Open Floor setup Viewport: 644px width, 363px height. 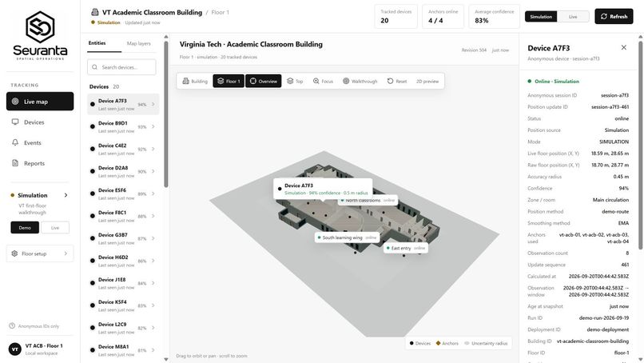40,253
